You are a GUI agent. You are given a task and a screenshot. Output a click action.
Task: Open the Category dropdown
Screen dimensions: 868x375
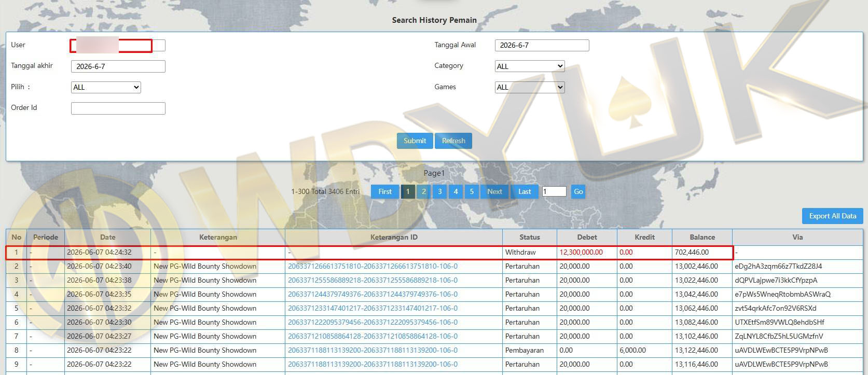coord(529,66)
